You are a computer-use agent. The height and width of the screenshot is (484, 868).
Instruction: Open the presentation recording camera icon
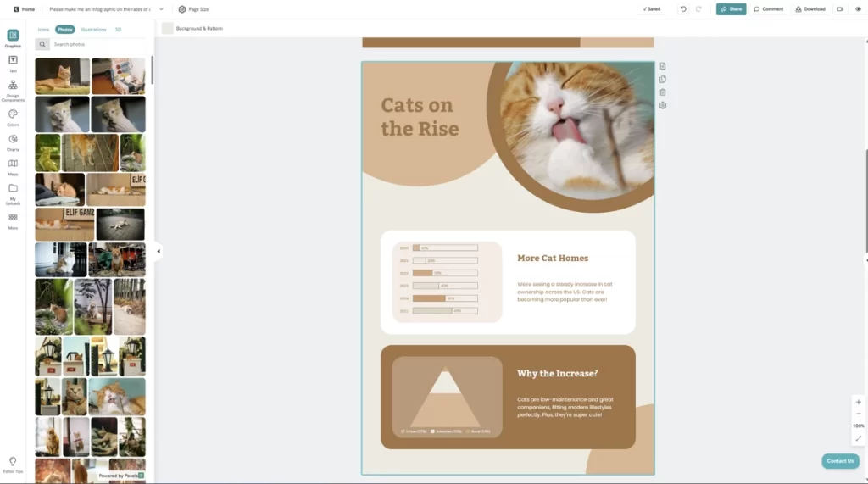pyautogui.click(x=840, y=8)
